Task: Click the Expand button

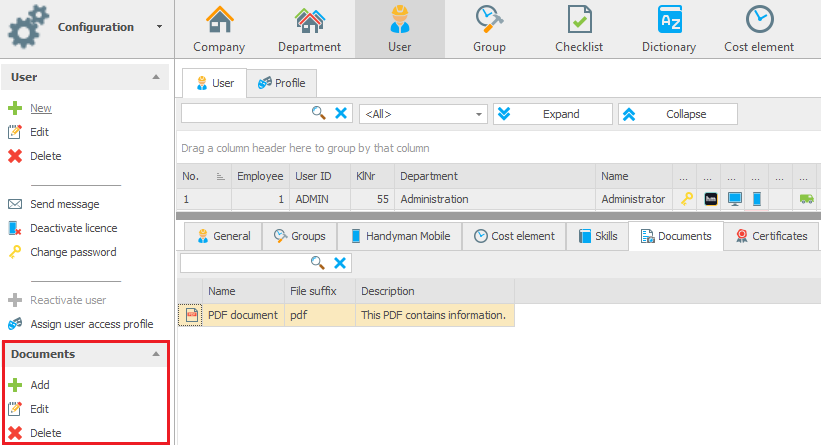Action: point(552,114)
